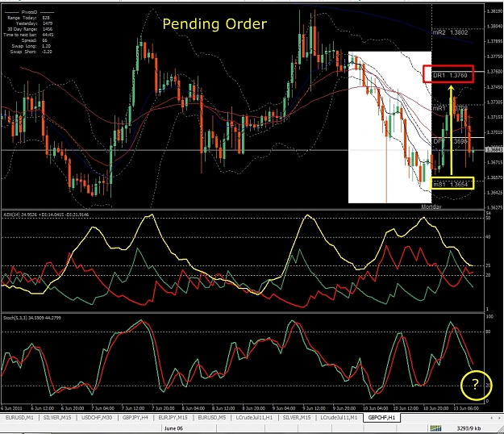
Task: Click the connection status bars icon
Action: click(x=435, y=428)
